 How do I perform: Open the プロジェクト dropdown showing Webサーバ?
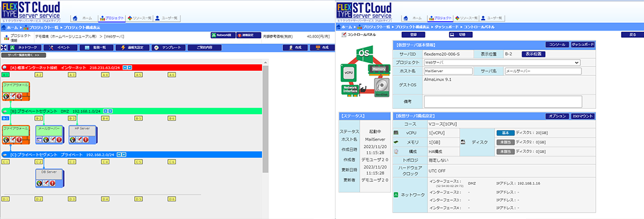pos(502,62)
